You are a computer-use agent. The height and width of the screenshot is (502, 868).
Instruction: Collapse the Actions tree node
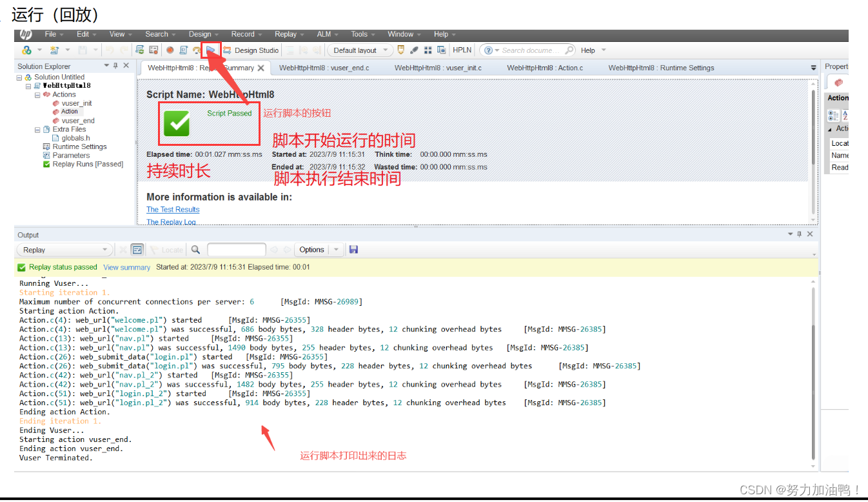[x=37, y=95]
